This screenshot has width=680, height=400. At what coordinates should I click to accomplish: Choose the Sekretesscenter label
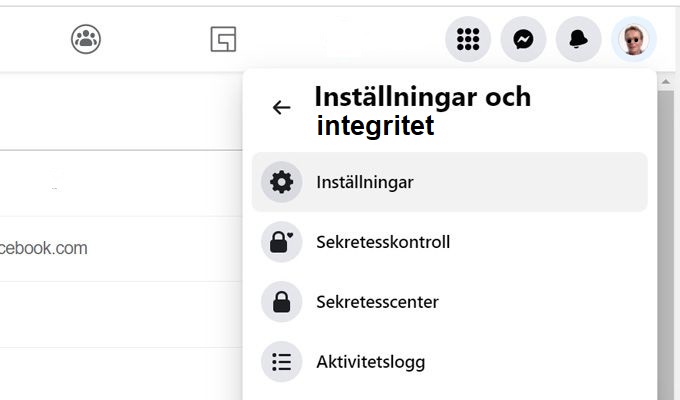(x=377, y=302)
